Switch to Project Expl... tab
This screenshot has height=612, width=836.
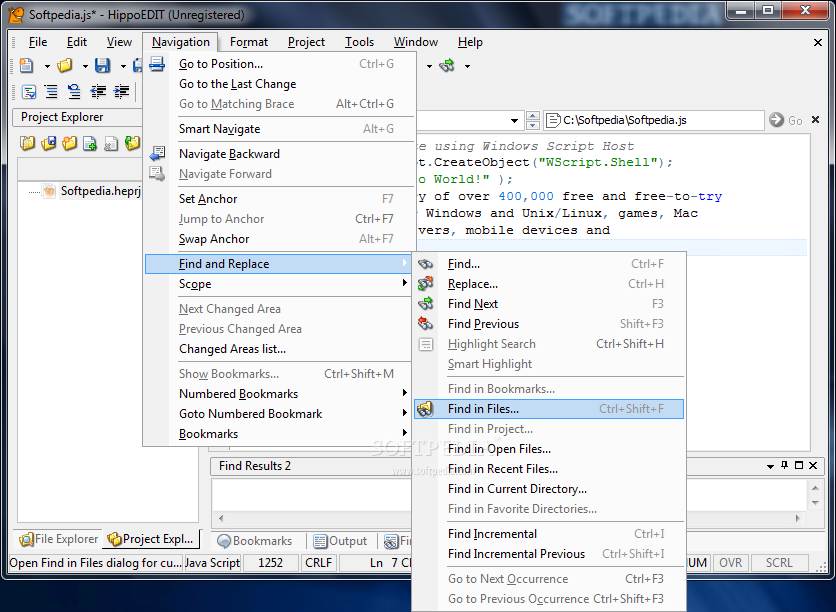[x=150, y=539]
